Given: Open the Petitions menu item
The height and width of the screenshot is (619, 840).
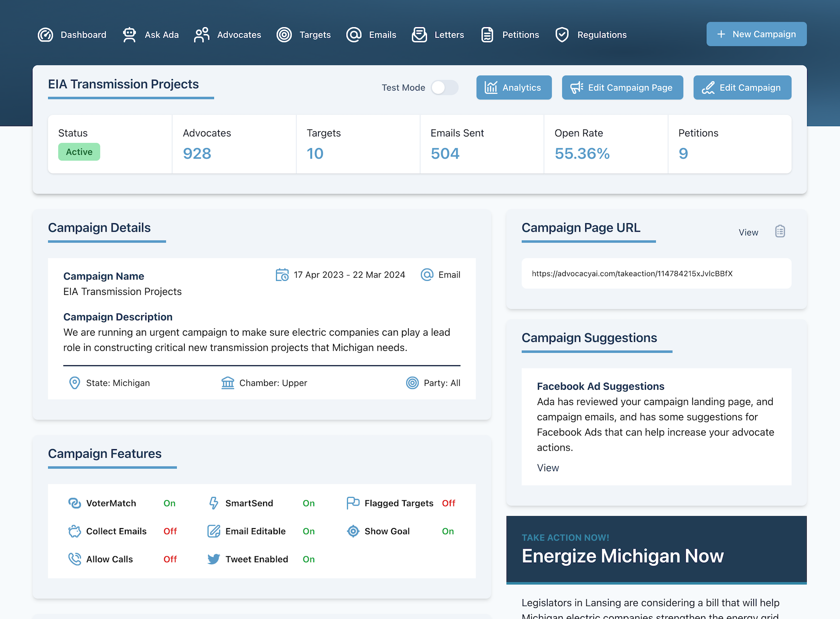Looking at the screenshot, I should [x=520, y=35].
